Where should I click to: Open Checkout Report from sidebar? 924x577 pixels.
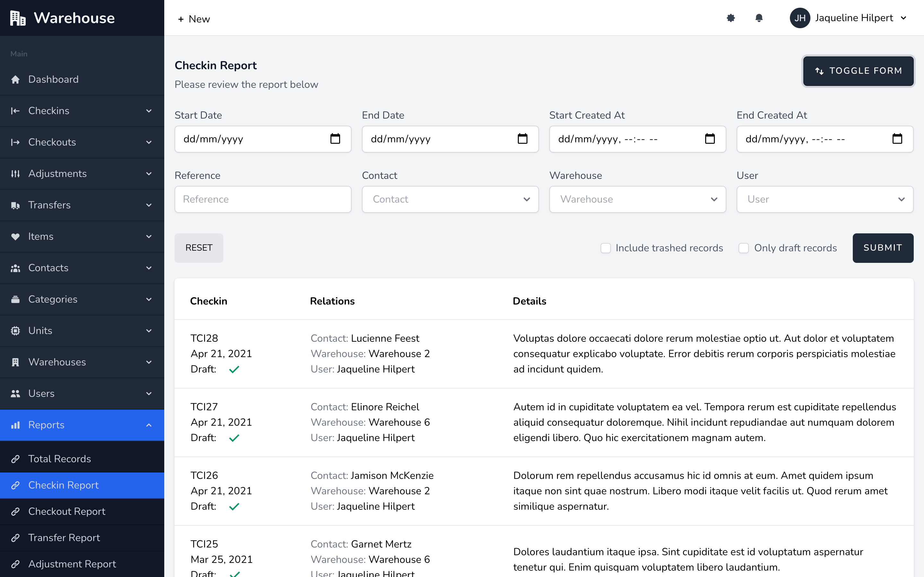(x=67, y=511)
